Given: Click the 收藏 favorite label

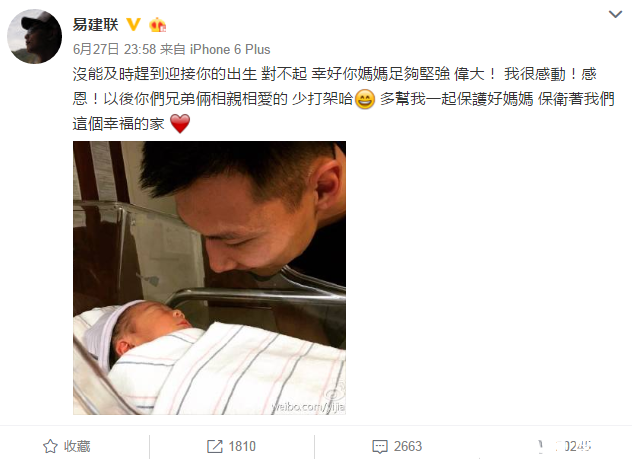Looking at the screenshot, I should click(x=77, y=446).
